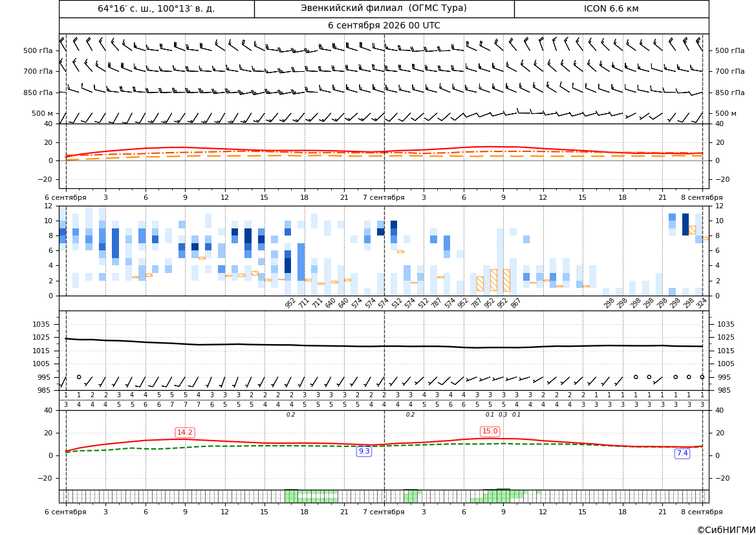Screen dimensions: 756x535
Task: Click the 324 cloud base value
Action: coord(702,303)
